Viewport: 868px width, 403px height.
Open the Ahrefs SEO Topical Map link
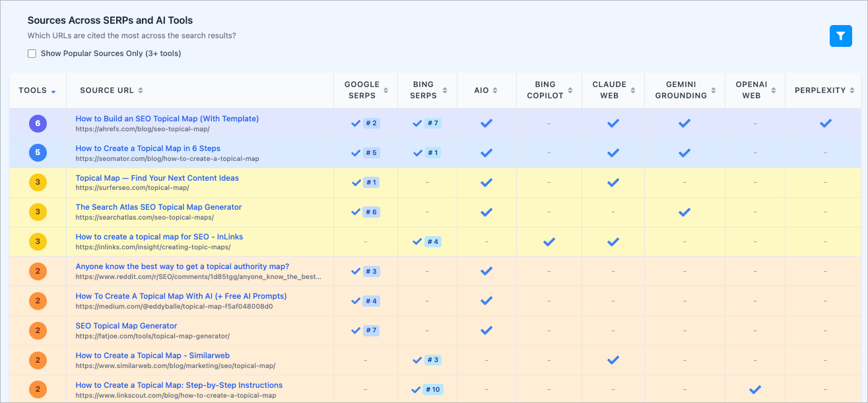(x=167, y=119)
